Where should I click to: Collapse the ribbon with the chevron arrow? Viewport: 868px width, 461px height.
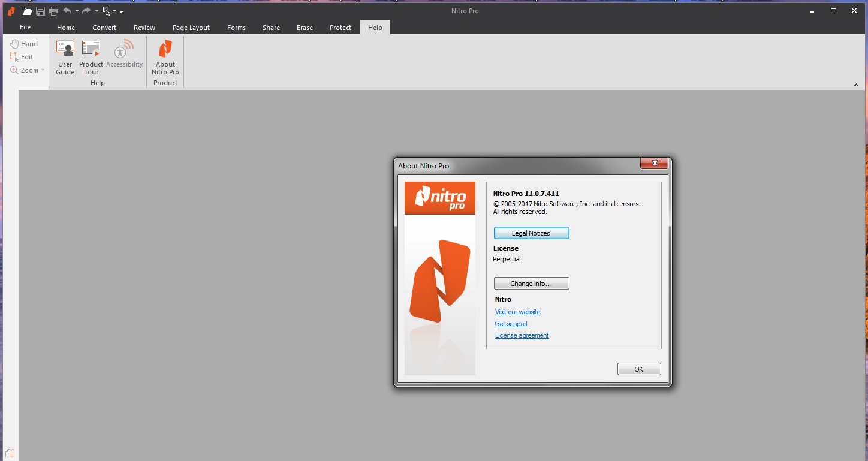pyautogui.click(x=856, y=85)
